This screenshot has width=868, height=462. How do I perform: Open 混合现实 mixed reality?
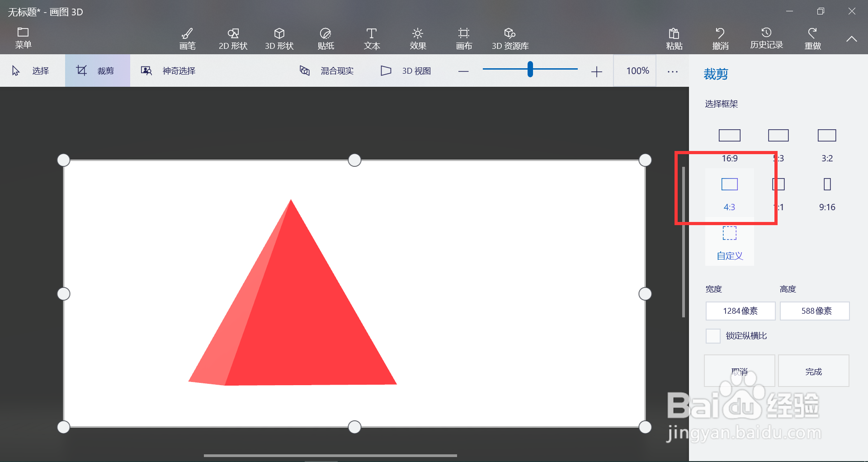[x=326, y=71]
